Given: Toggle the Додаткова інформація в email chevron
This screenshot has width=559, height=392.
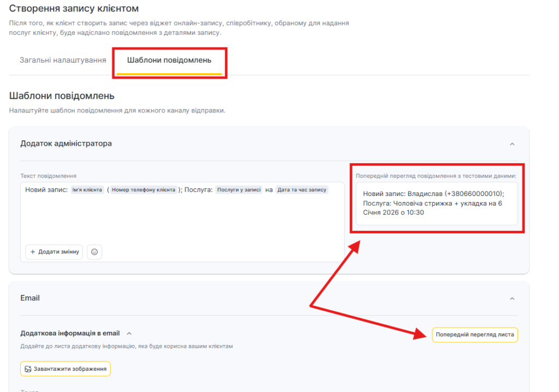Looking at the screenshot, I should pyautogui.click(x=129, y=333).
